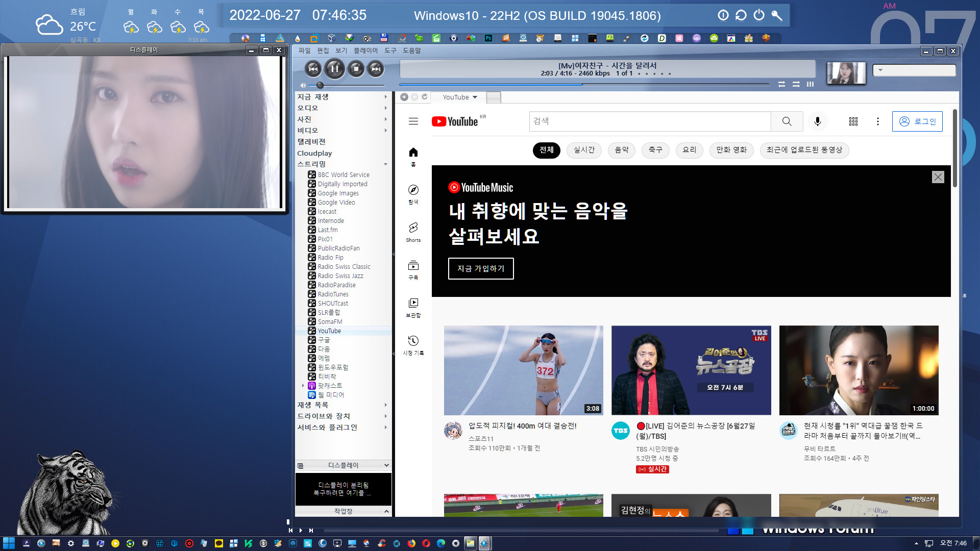
Task: Expand the 팟캐스트 tree node
Action: point(303,386)
